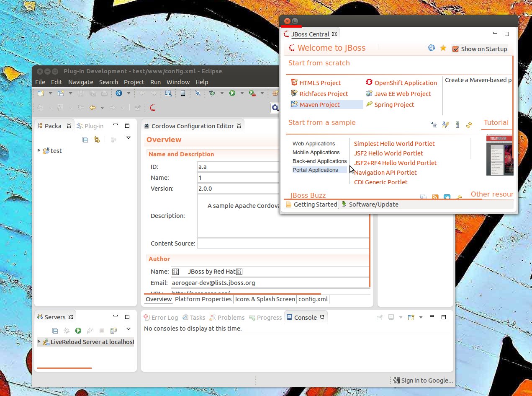Click the MP descriptor toolbar icon
Viewport: 532px width, 396px height.
(168, 93)
